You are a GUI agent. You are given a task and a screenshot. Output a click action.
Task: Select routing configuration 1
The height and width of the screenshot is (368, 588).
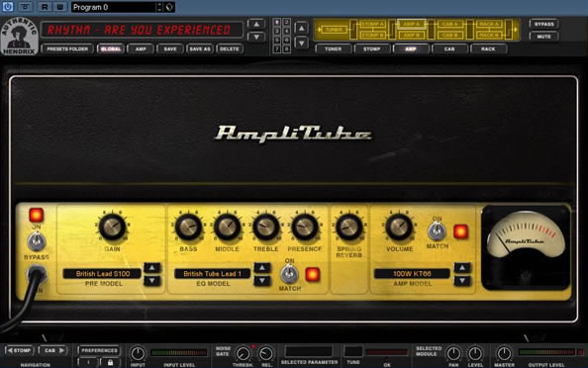tap(277, 22)
